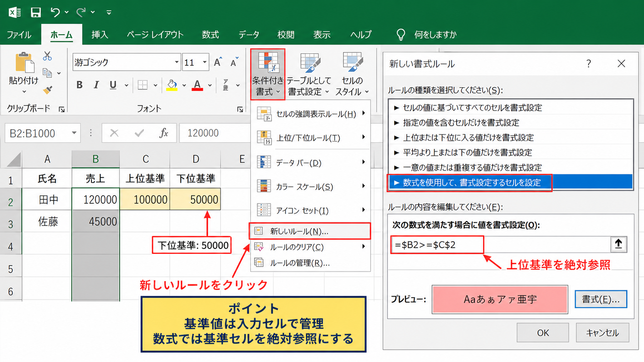
Task: Click the 書式(E)... button
Action: tap(601, 299)
